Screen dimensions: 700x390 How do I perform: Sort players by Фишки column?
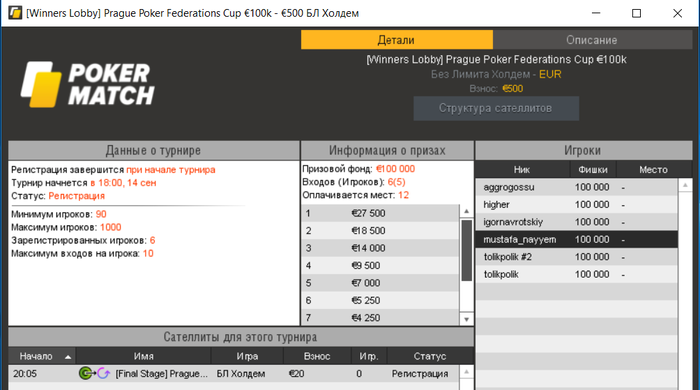[593, 170]
